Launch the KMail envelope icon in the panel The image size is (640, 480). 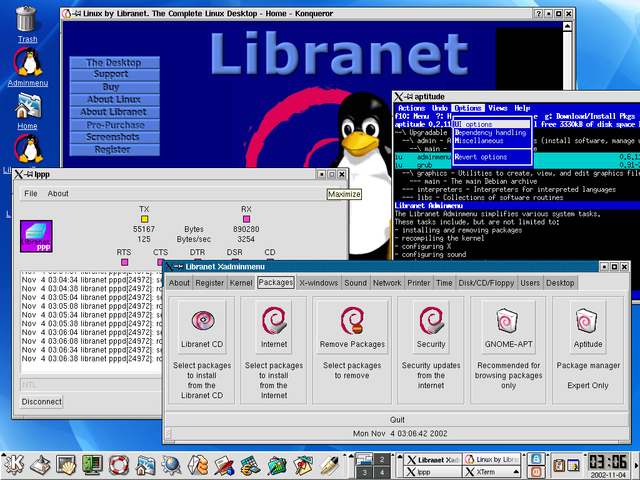tap(198, 465)
